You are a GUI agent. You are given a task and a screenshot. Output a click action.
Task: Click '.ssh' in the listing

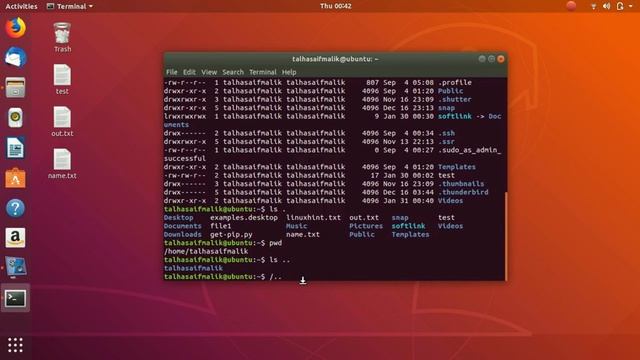446,133
